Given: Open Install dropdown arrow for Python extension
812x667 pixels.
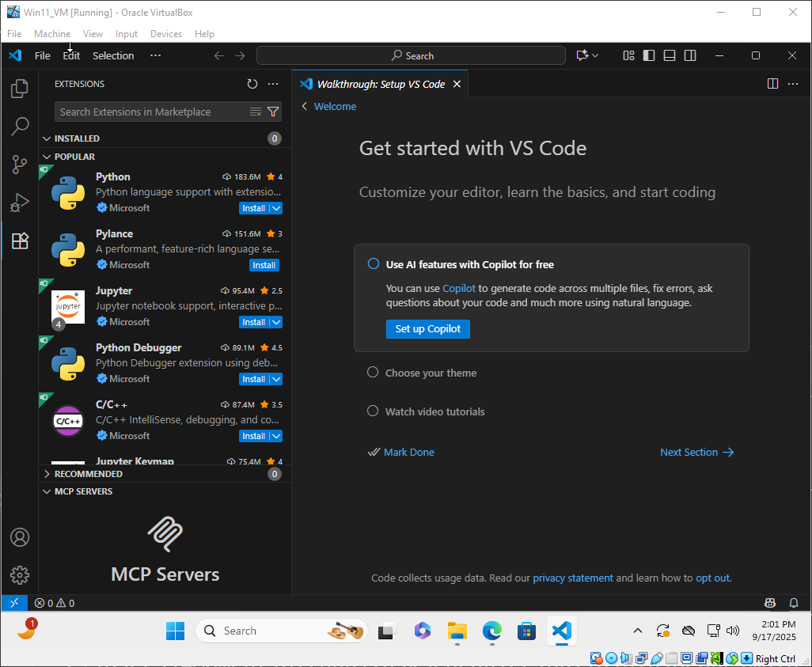Looking at the screenshot, I should [275, 208].
